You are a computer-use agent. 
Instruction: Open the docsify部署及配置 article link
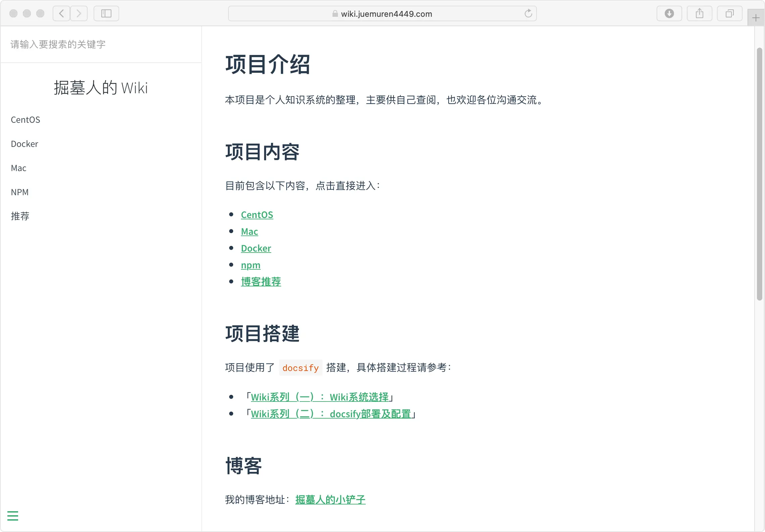331,414
